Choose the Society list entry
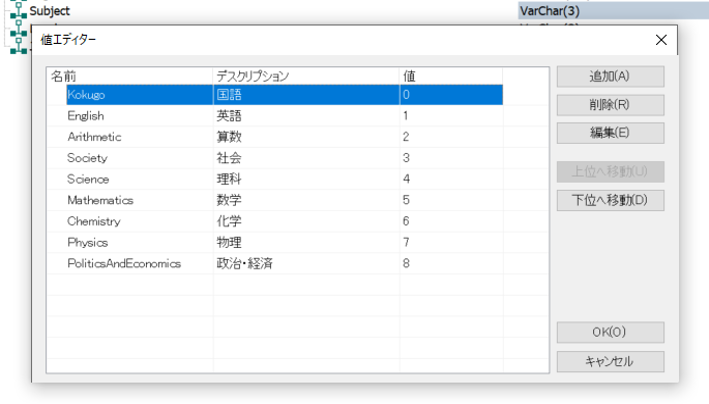 (x=87, y=158)
